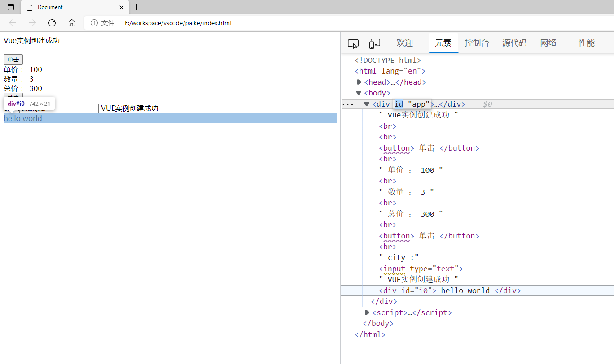This screenshot has height=364, width=614.
Task: Select the div id="i0" hello world node
Action: pos(450,290)
